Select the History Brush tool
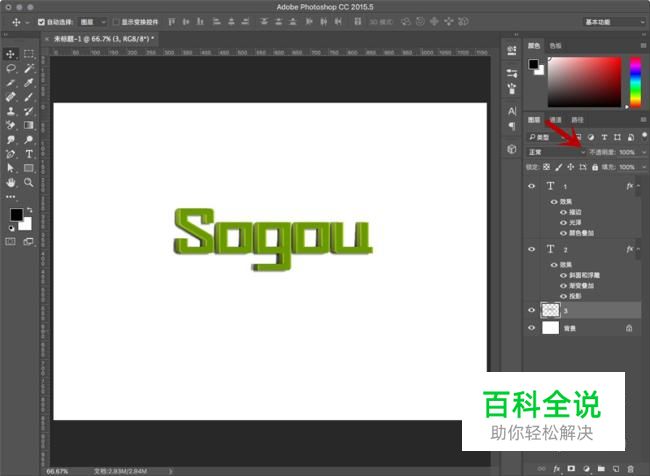Screen dimensions: 650x476 pyautogui.click(x=29, y=111)
